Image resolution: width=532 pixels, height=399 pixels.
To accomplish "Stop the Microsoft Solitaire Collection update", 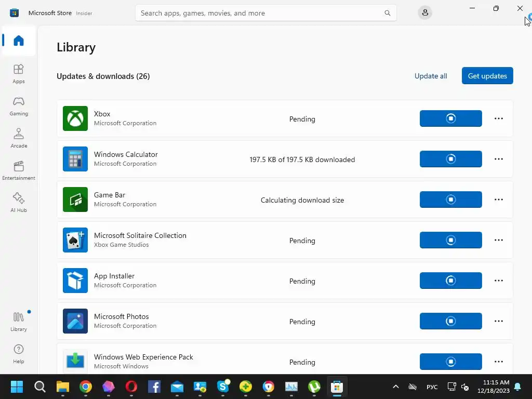I will point(450,240).
